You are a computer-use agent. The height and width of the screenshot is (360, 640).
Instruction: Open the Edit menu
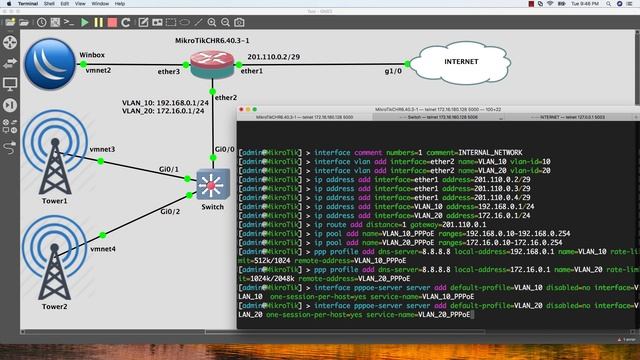coord(65,4)
